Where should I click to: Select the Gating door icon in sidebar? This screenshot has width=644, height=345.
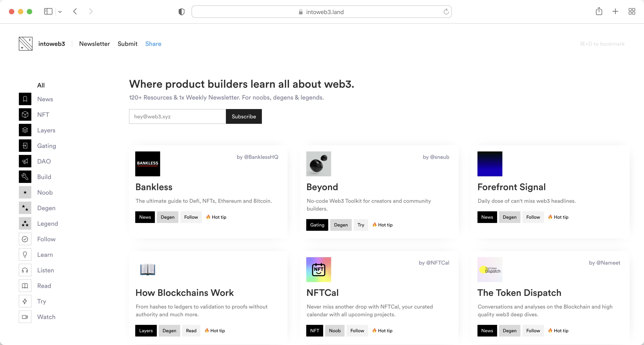(25, 146)
